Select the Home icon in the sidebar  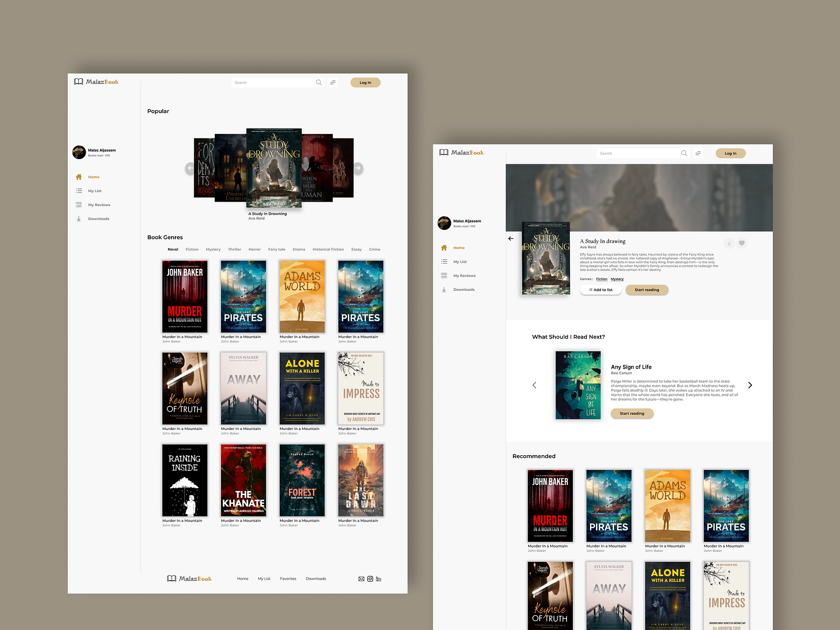(79, 177)
